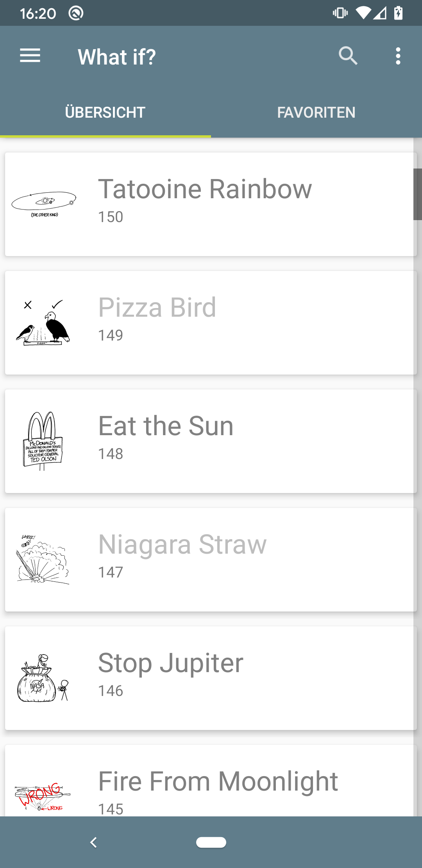Tap the search magnifier icon
422x868 pixels.
348,56
